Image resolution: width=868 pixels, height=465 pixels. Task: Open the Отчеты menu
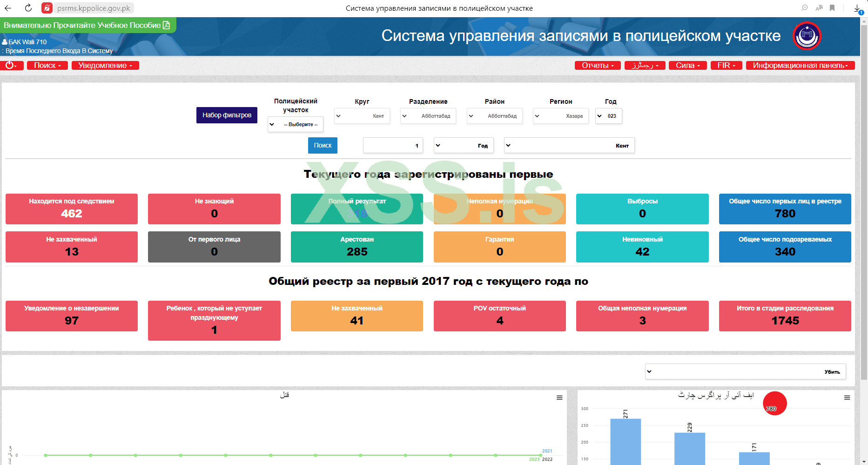point(598,66)
